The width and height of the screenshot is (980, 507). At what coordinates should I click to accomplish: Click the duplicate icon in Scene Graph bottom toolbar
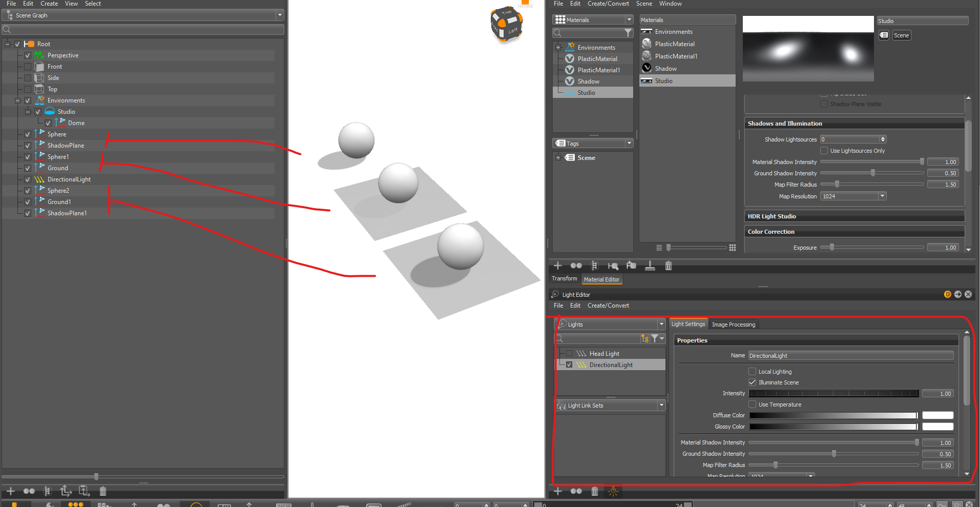66,492
